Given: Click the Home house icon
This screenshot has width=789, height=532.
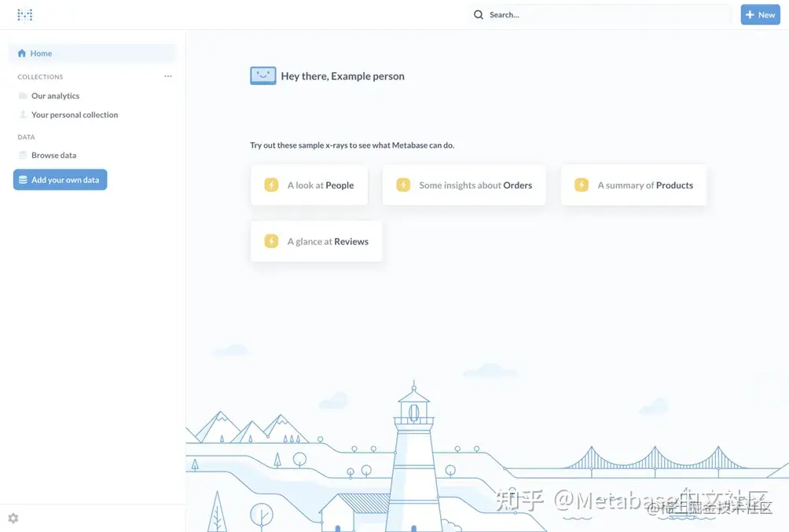Looking at the screenshot, I should pyautogui.click(x=22, y=53).
